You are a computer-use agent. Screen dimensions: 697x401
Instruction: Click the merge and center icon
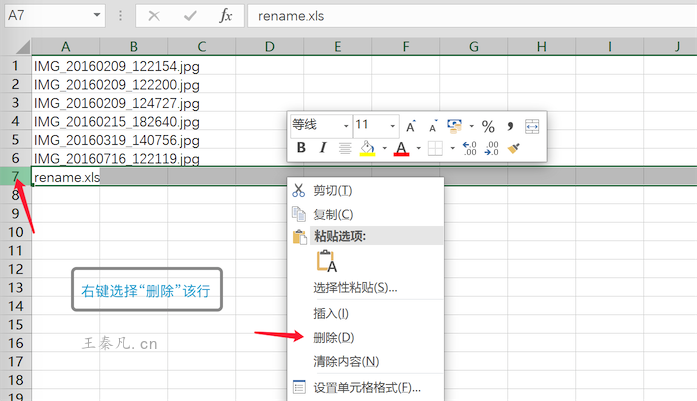532,126
